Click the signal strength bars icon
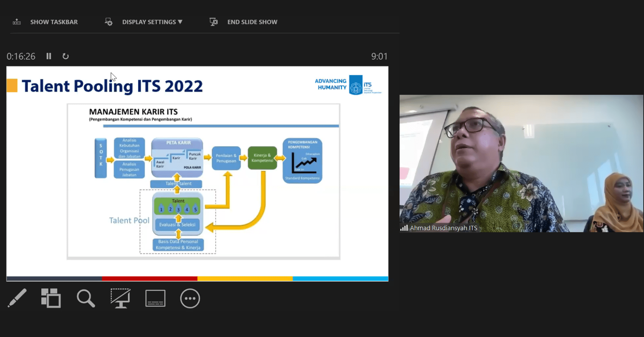The width and height of the screenshot is (644, 337). [x=404, y=228]
